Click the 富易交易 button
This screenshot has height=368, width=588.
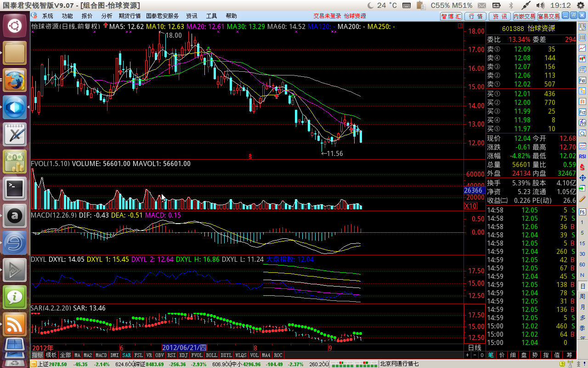click(548, 16)
